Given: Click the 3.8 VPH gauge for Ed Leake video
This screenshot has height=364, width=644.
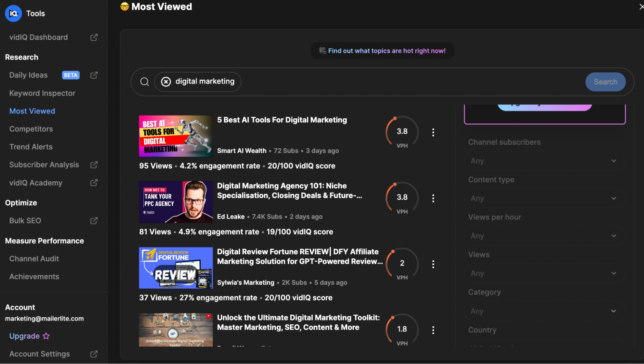Looking at the screenshot, I should [402, 199].
